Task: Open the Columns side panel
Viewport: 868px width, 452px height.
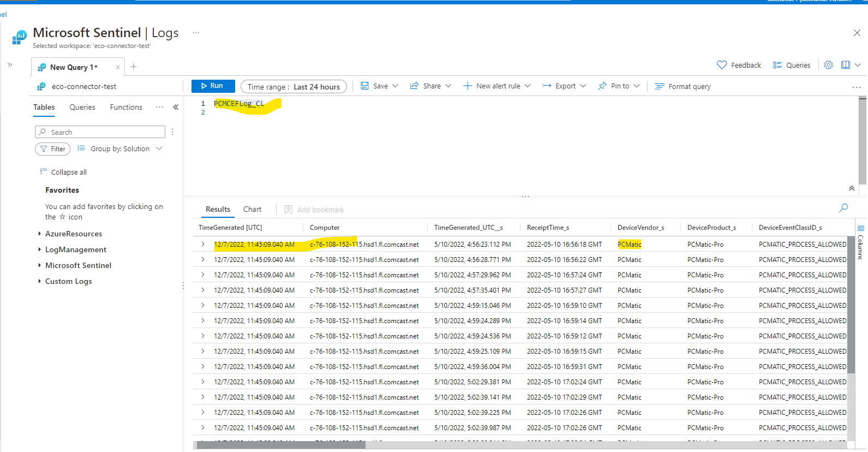Action: coord(860,241)
